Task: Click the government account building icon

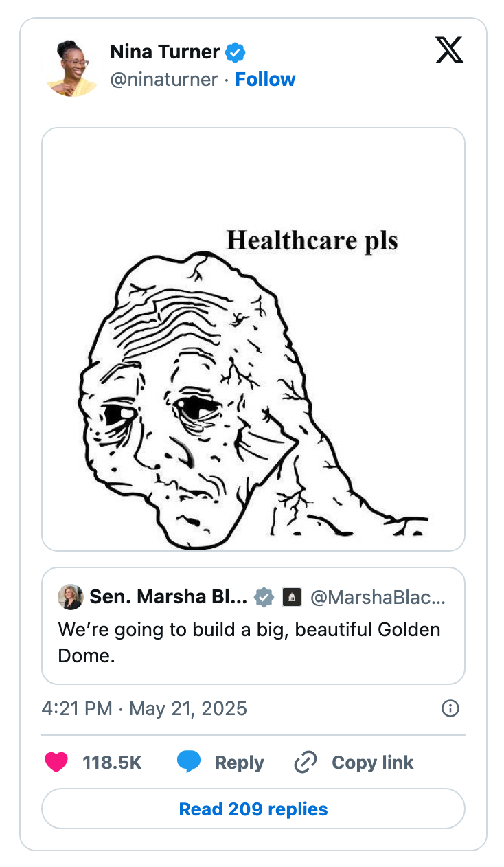Action: pyautogui.click(x=293, y=596)
